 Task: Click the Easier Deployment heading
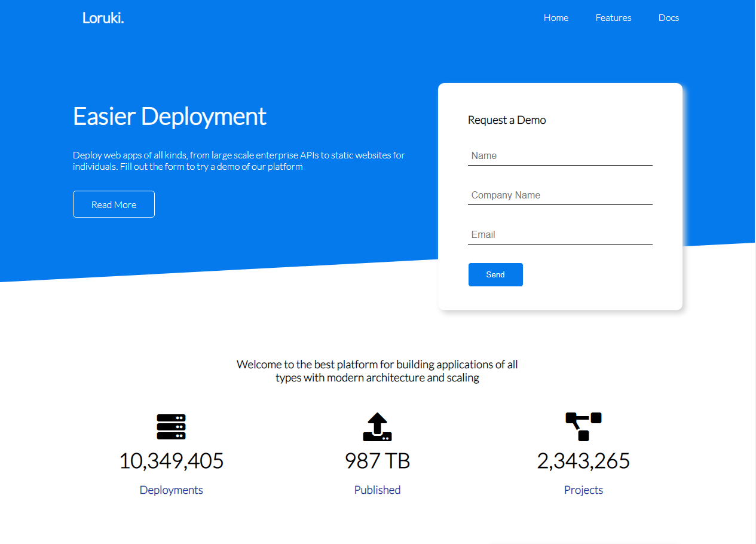[170, 116]
